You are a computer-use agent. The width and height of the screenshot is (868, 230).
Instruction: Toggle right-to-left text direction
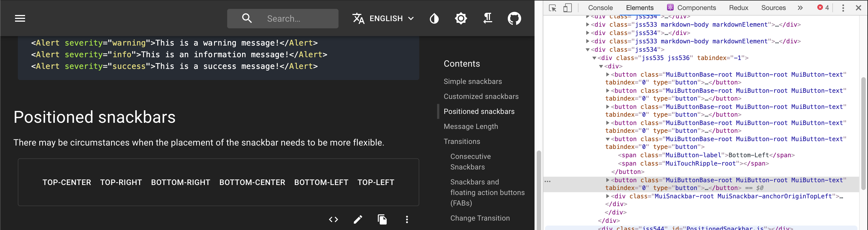tap(487, 18)
